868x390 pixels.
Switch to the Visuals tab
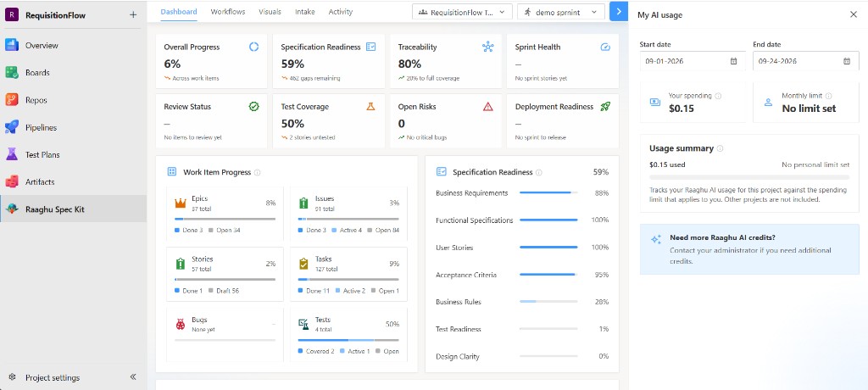tap(270, 12)
